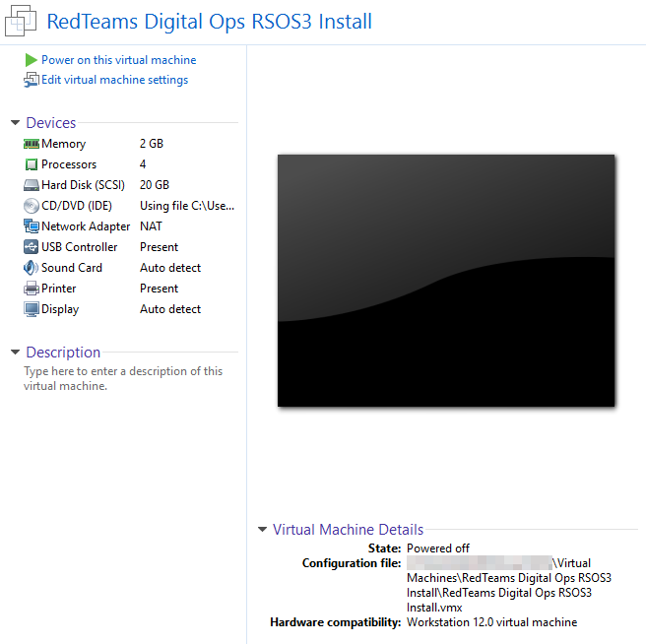Click the Virtual Machine Details heading

(x=349, y=530)
